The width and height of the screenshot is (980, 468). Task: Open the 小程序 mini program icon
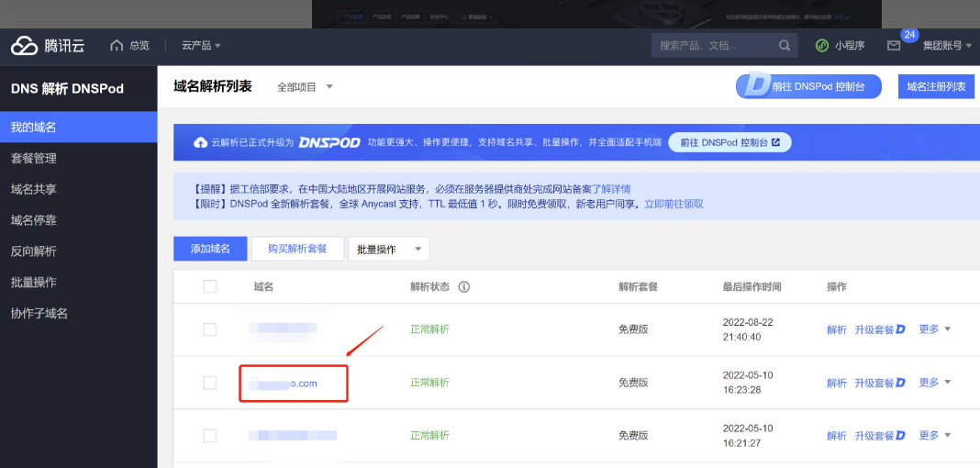pos(822,46)
